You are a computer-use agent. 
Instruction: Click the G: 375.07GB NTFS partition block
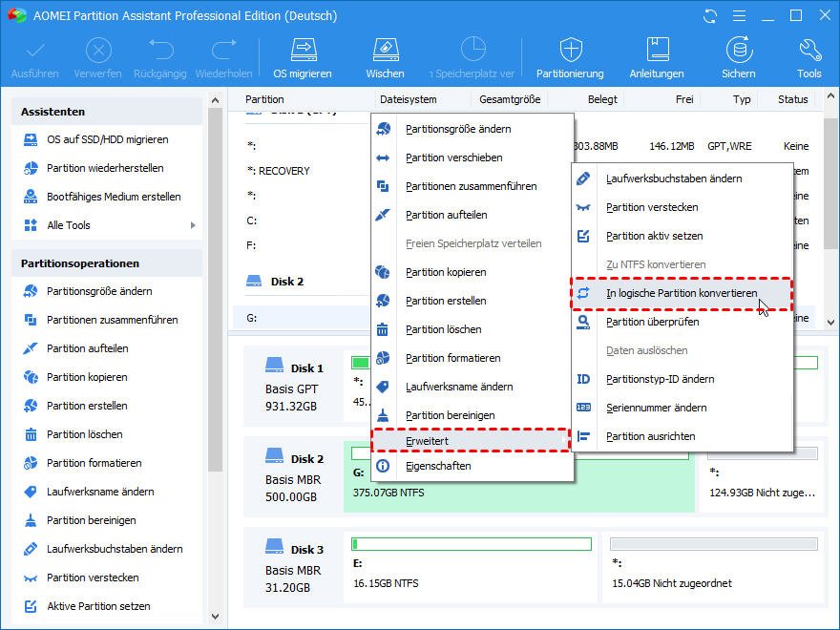click(518, 478)
